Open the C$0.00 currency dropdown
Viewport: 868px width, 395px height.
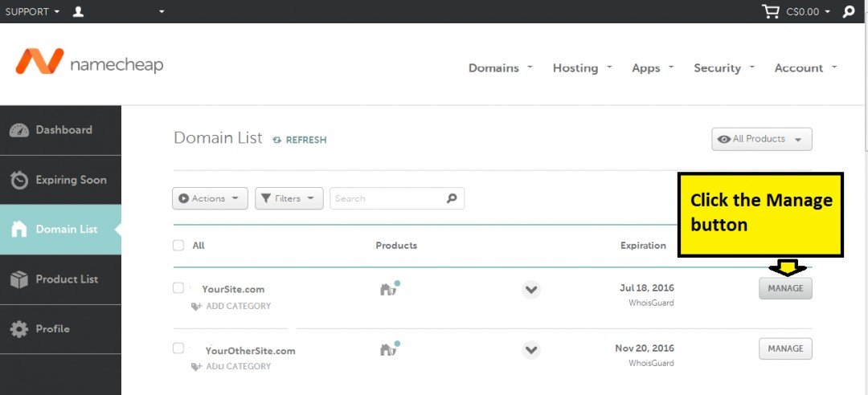pyautogui.click(x=809, y=11)
